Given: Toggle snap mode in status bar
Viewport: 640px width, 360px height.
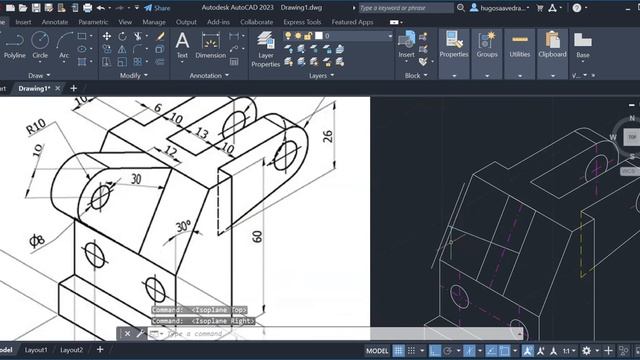Looking at the screenshot, I should [411, 351].
